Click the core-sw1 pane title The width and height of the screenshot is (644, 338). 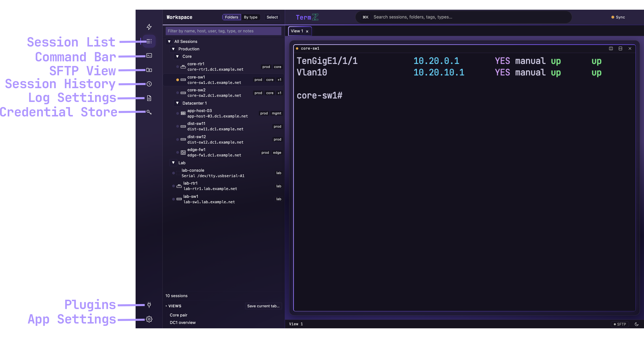point(310,48)
